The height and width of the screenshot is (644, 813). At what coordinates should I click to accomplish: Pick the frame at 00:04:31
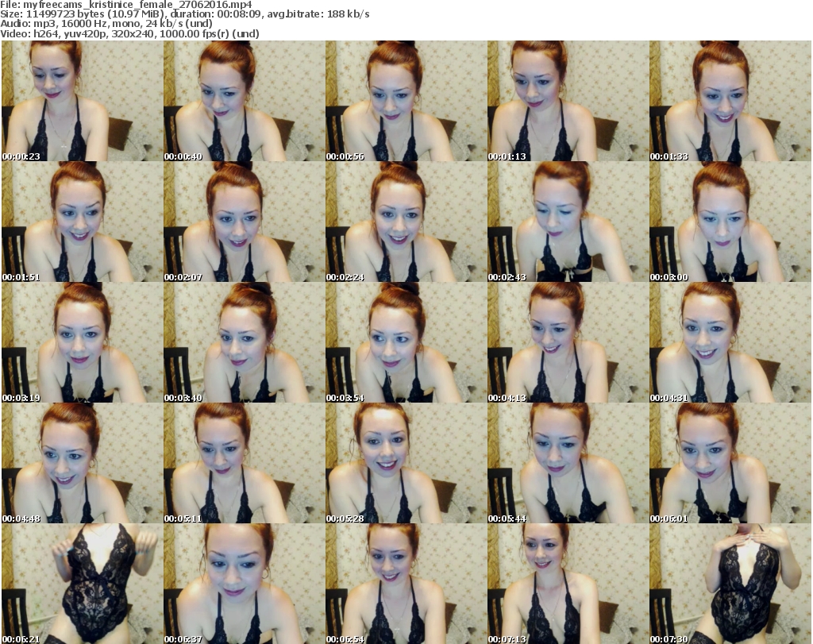coord(730,342)
